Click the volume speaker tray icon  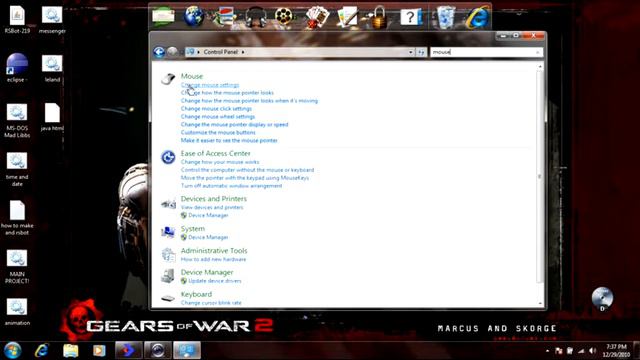(592, 351)
